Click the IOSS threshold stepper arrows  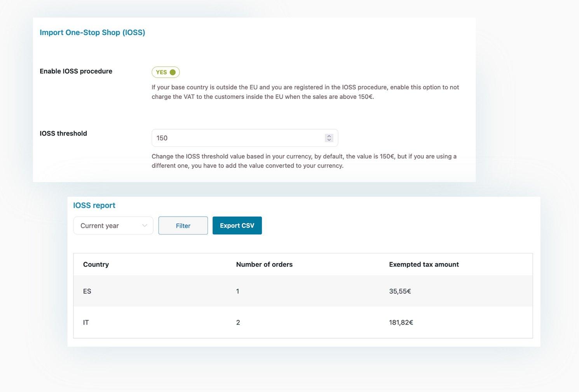pos(329,138)
